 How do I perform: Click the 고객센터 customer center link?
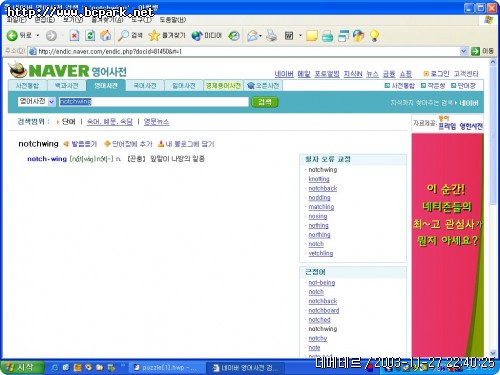(x=466, y=74)
